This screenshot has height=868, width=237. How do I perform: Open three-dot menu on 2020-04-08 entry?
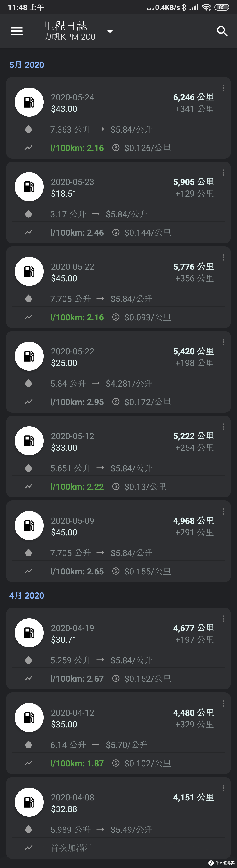[224, 788]
